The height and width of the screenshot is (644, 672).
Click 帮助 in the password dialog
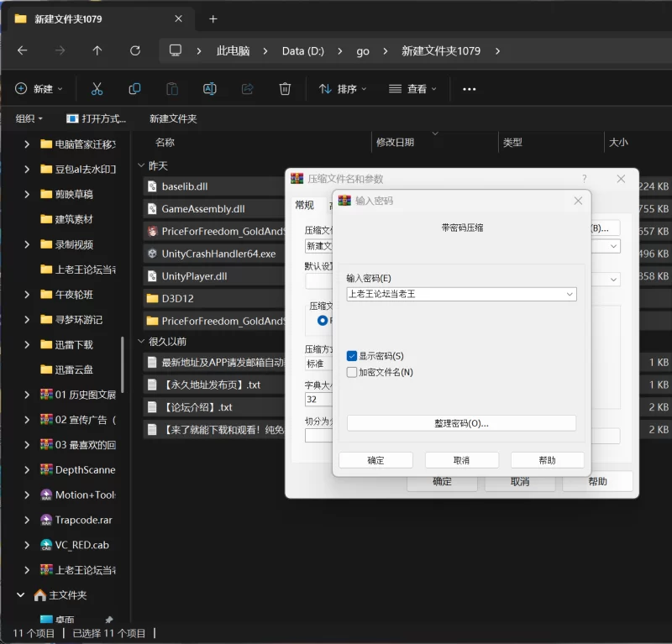[x=548, y=460]
